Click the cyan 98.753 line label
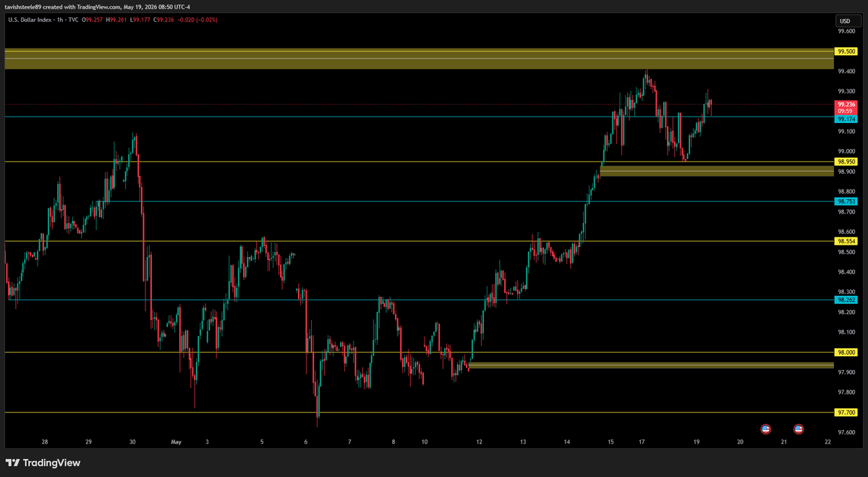The width and height of the screenshot is (868, 477). pyautogui.click(x=846, y=201)
